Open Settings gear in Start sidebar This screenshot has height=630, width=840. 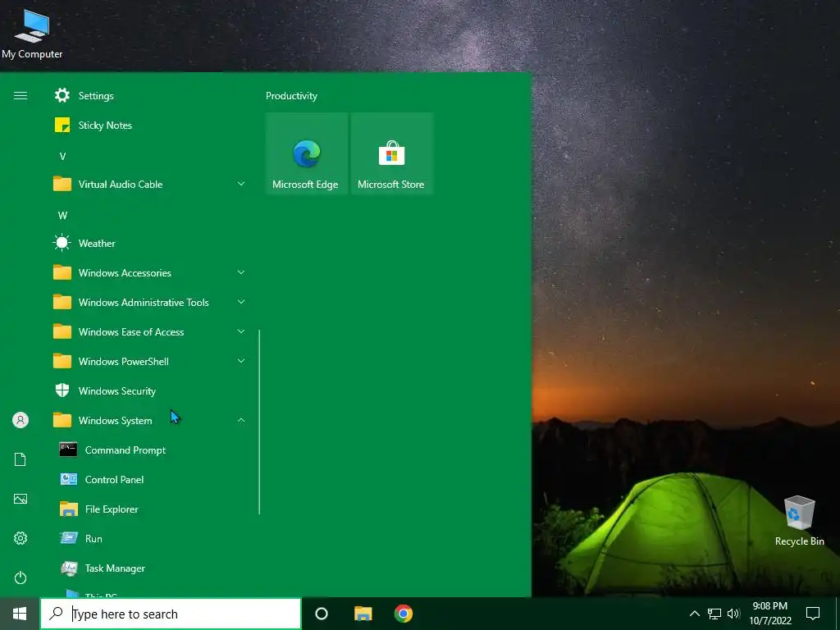(x=21, y=538)
